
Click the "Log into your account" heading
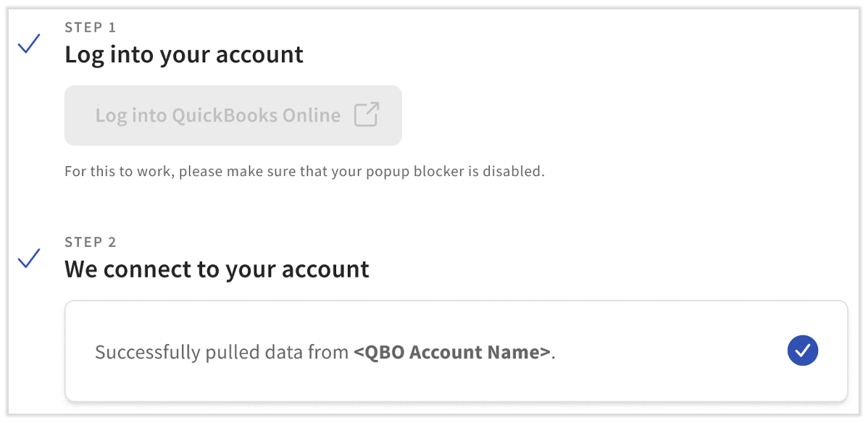pos(184,54)
